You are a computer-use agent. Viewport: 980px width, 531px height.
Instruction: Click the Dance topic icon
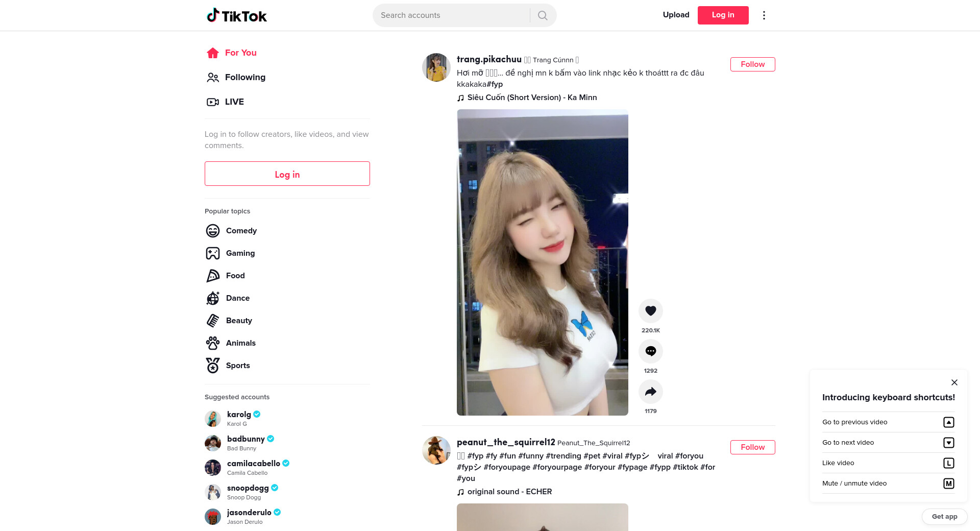(x=213, y=298)
